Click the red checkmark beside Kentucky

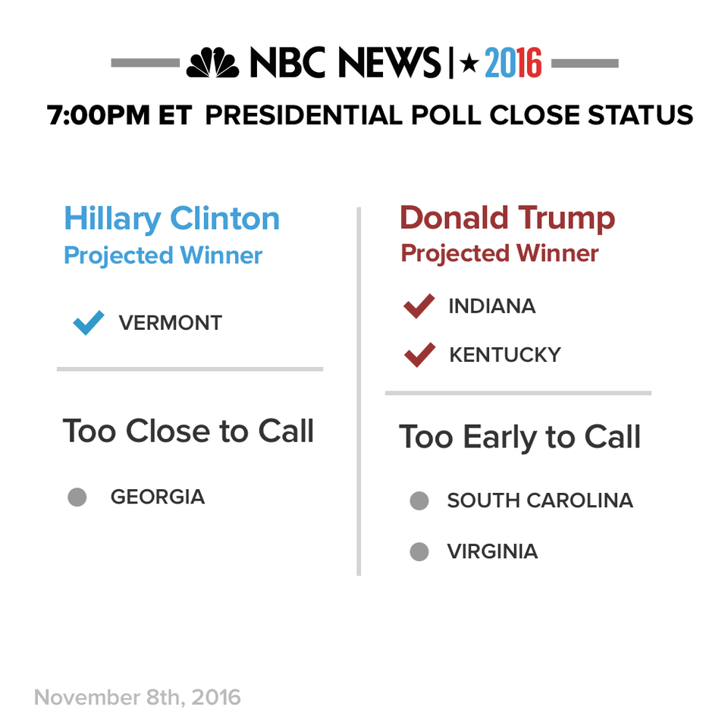coord(419,355)
